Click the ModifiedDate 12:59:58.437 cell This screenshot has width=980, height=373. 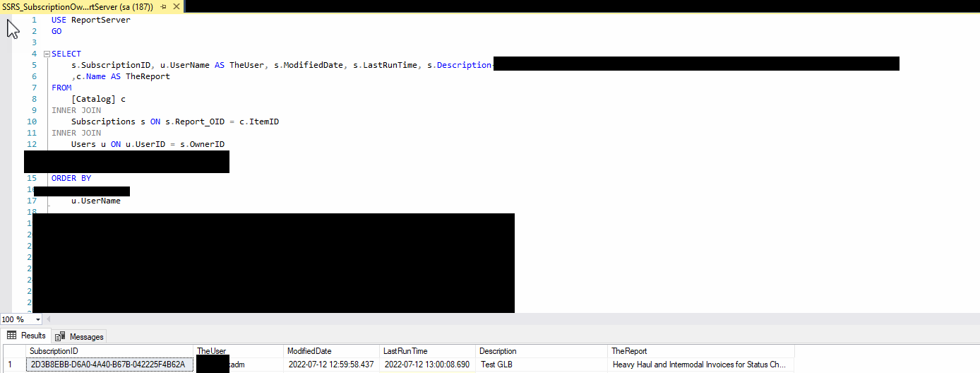tap(331, 365)
